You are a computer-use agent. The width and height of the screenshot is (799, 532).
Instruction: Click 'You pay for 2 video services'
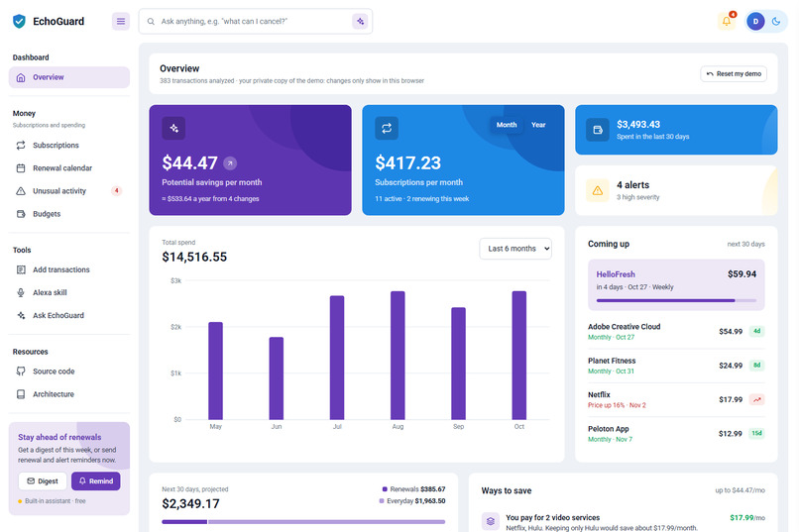552,518
